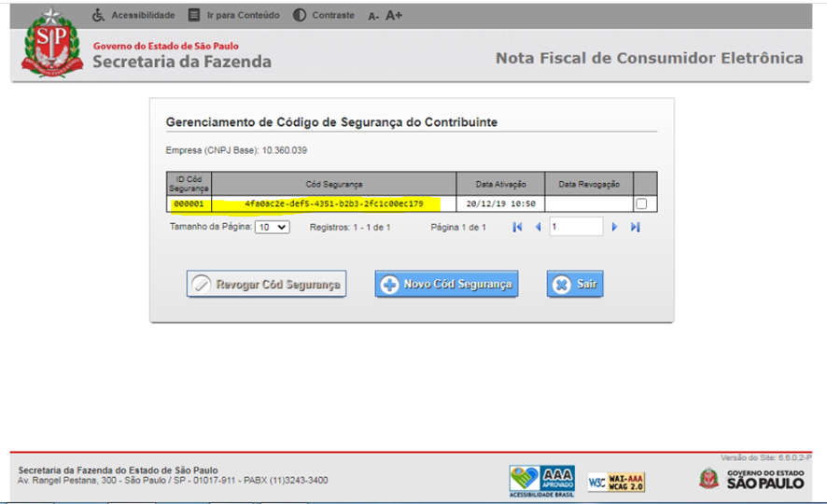The width and height of the screenshot is (827, 504).
Task: Click the page number input field
Action: point(575,227)
